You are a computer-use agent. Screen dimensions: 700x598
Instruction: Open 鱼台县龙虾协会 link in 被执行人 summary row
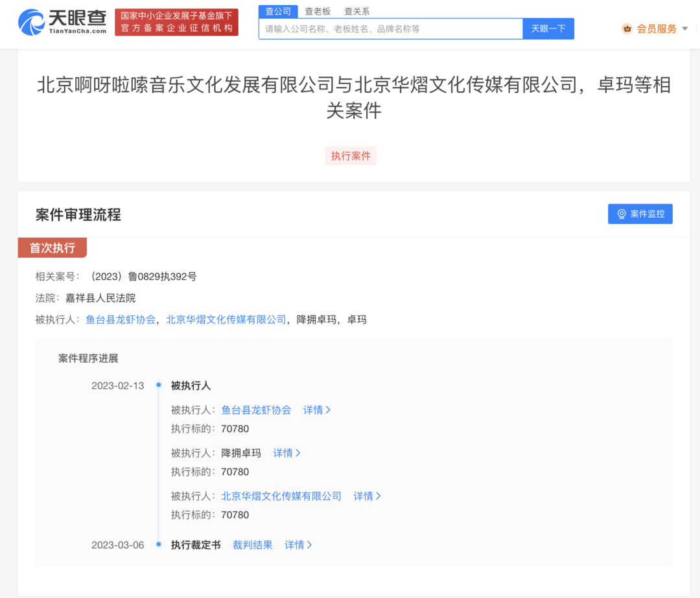click(121, 319)
